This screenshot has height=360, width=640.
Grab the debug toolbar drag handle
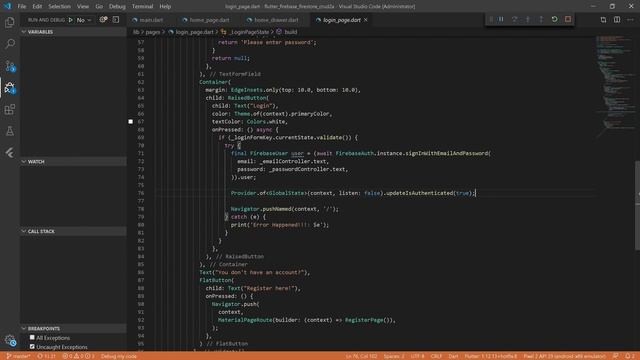pos(491,19)
